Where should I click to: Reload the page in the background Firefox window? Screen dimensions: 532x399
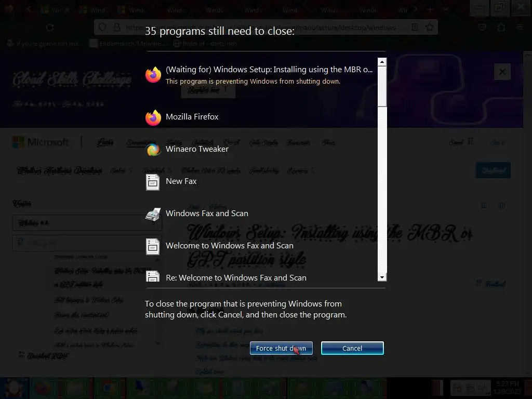[x=50, y=28]
